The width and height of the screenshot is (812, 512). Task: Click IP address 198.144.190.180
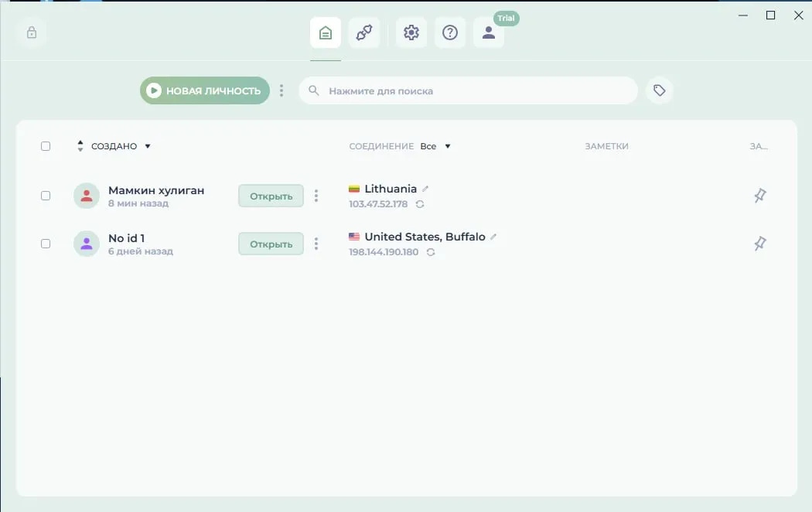pos(384,252)
